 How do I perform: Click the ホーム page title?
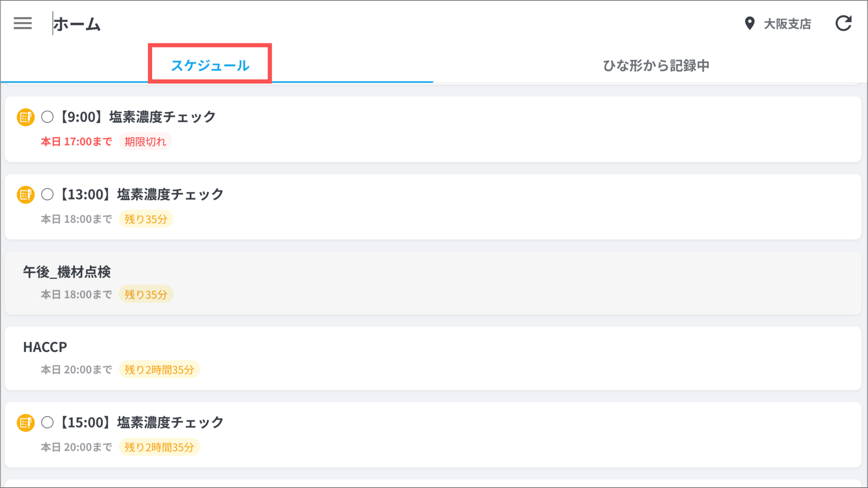tap(77, 24)
